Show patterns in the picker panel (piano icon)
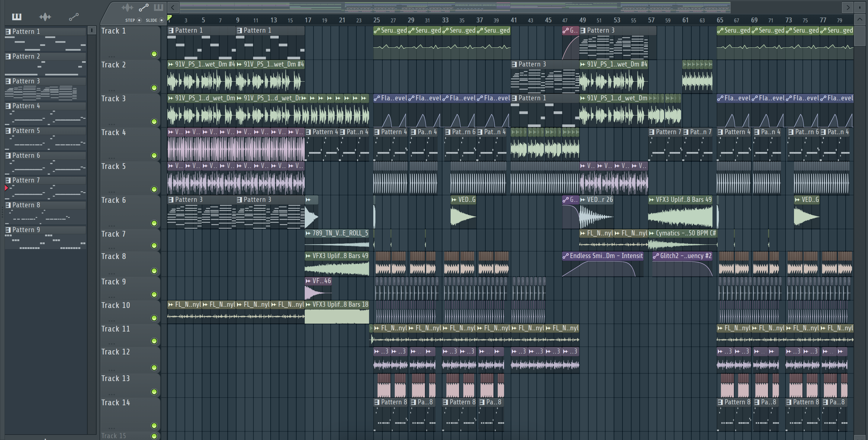 [17, 17]
